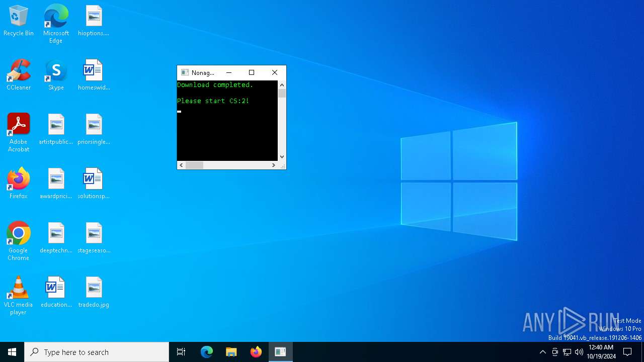Launch Google Chrome desktop shortcut
This screenshot has height=362, width=644.
(19, 241)
